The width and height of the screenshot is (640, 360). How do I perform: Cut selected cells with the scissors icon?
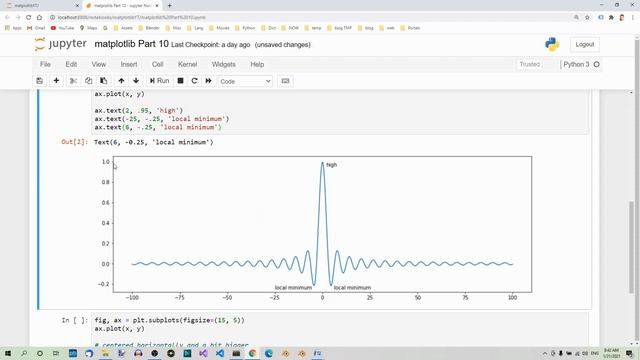pyautogui.click(x=73, y=81)
